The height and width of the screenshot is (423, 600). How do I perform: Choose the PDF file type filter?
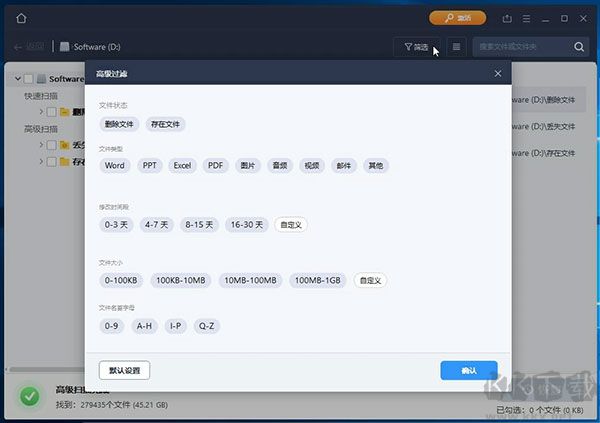point(216,166)
